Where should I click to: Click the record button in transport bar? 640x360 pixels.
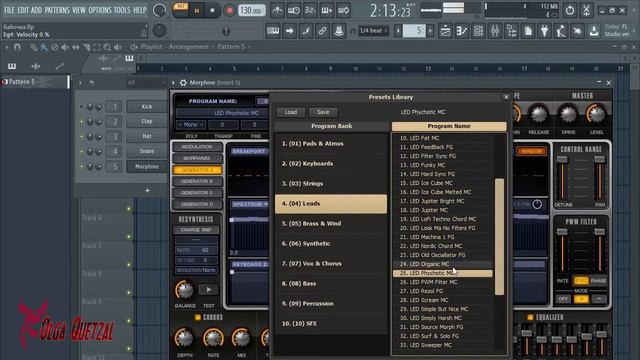(229, 10)
